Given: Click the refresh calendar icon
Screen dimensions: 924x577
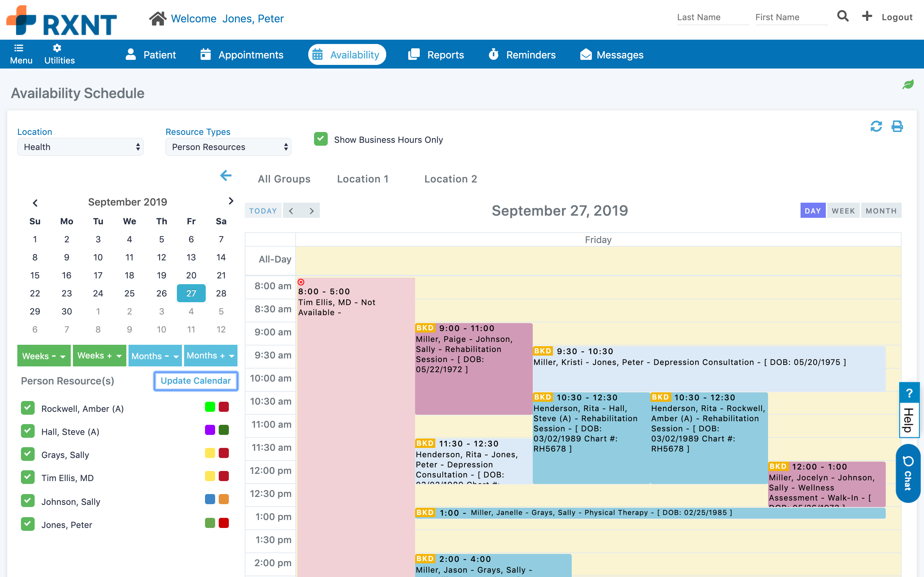Looking at the screenshot, I should [876, 126].
